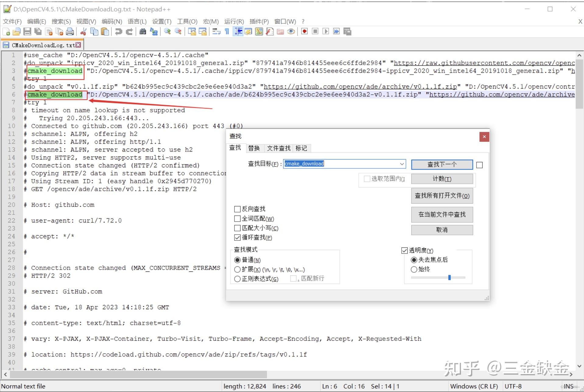
Task: Save the current file via Save icon
Action: point(27,31)
